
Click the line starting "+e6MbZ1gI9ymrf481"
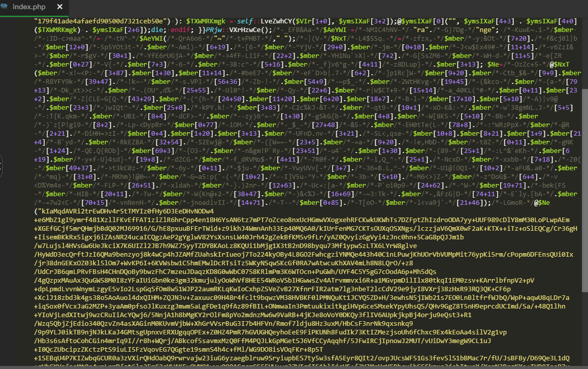pos(302,220)
